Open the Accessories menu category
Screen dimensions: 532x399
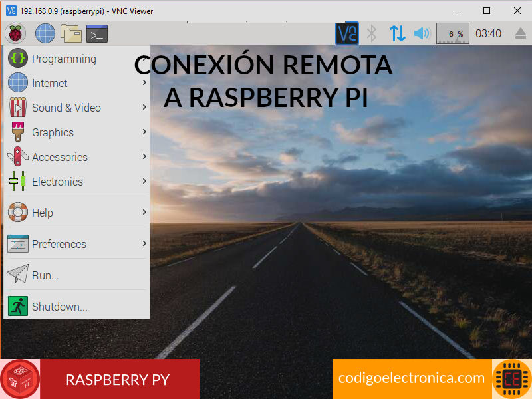point(77,157)
